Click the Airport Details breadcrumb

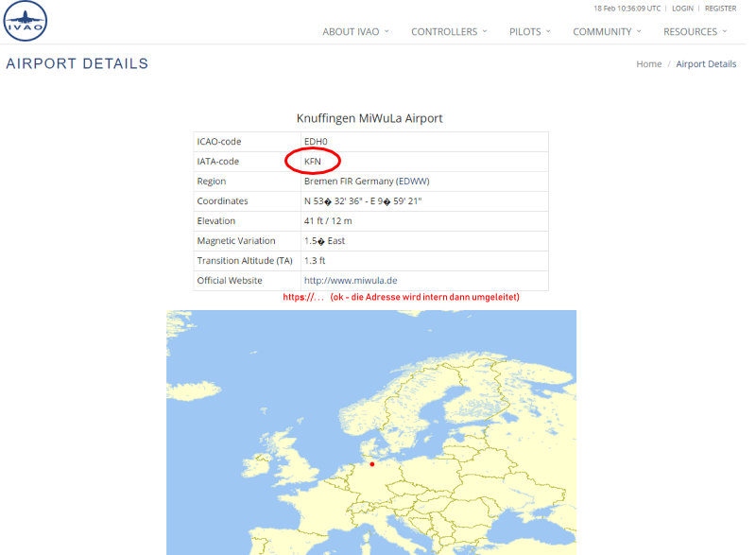coord(706,64)
